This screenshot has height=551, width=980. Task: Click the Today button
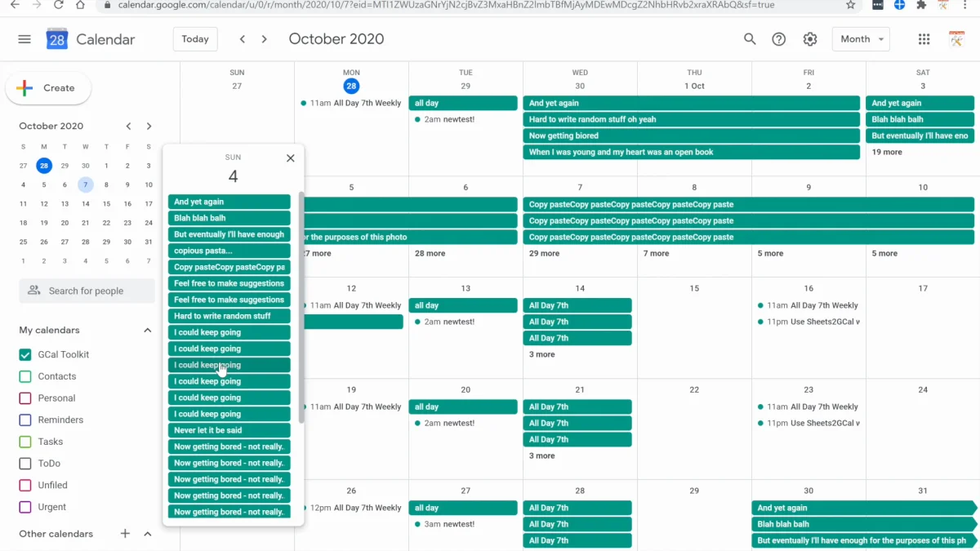[x=195, y=39]
